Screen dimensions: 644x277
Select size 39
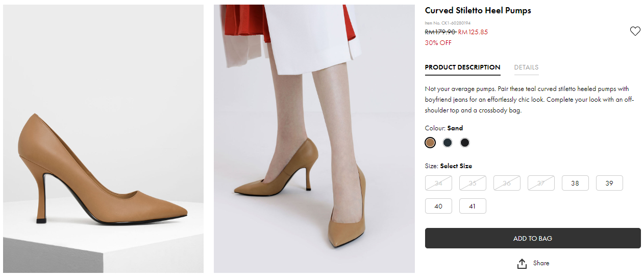[x=609, y=183]
